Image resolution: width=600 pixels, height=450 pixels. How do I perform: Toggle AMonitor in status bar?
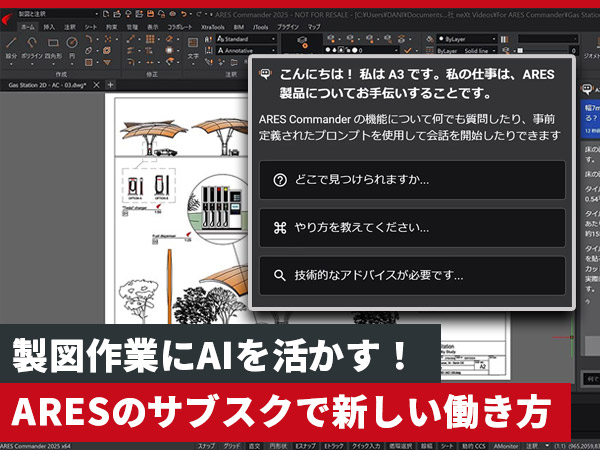pos(506,446)
